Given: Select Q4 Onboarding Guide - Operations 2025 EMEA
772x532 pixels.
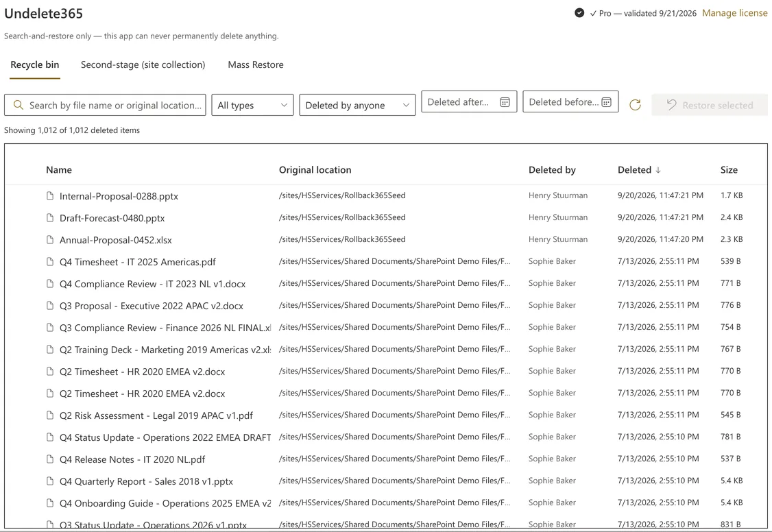Looking at the screenshot, I should pos(165,503).
